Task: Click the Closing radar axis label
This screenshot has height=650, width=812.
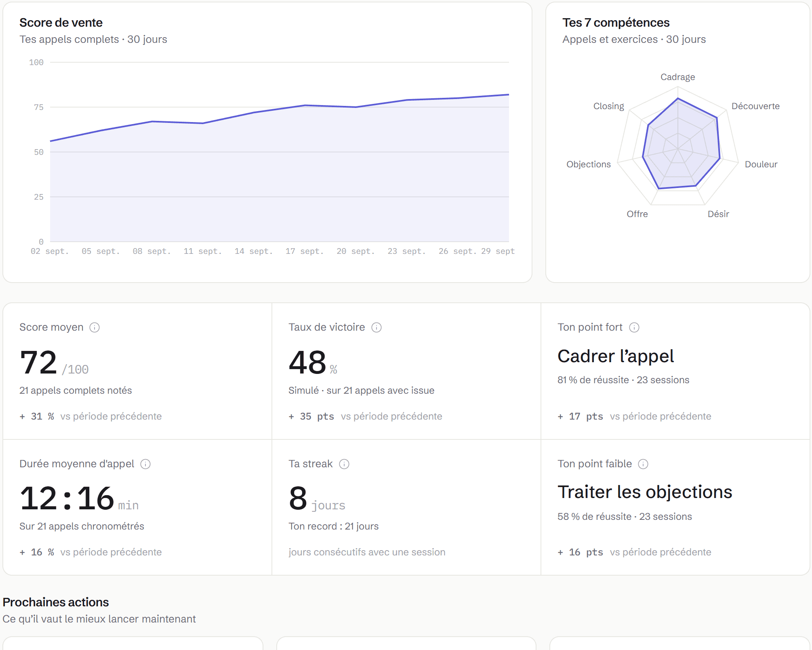Action: pos(608,106)
